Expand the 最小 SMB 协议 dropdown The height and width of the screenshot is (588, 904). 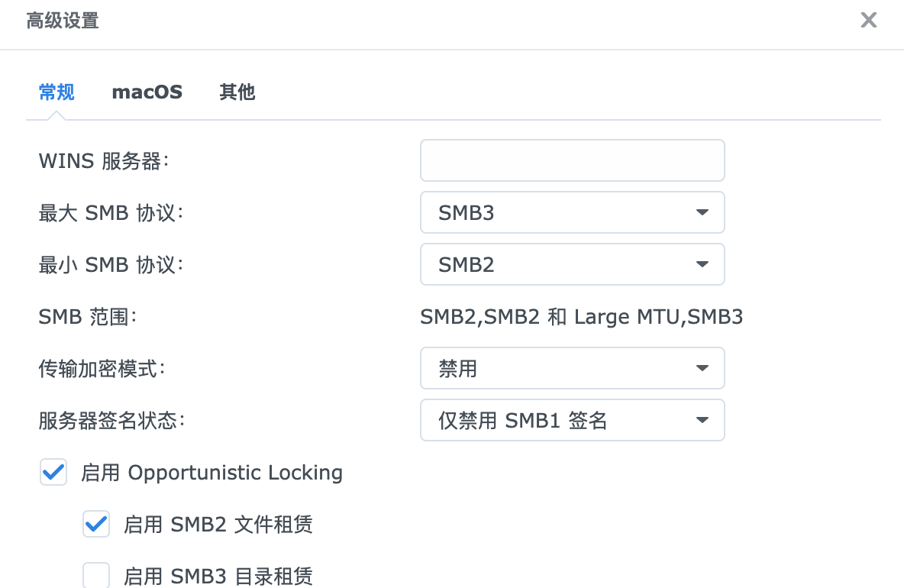tap(572, 264)
